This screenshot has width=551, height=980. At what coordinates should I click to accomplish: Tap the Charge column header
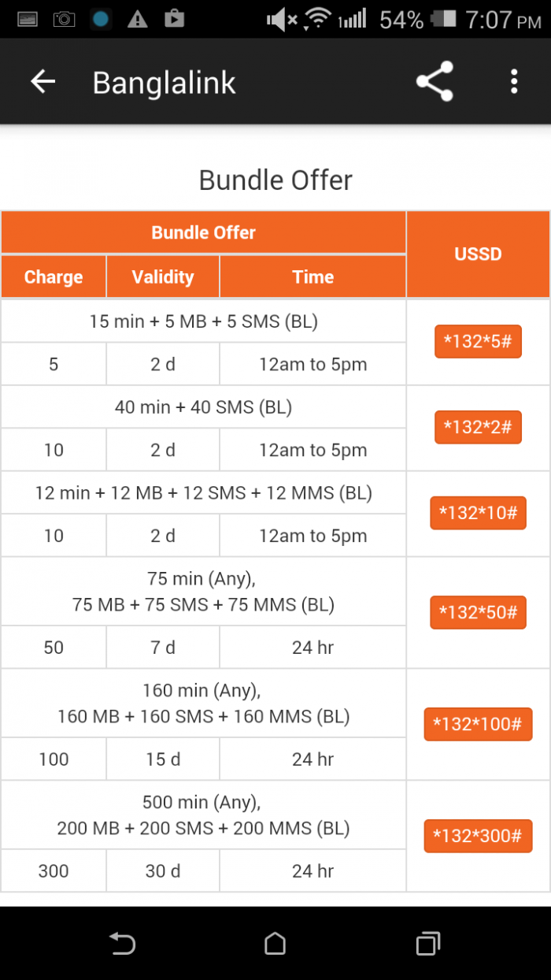54,277
